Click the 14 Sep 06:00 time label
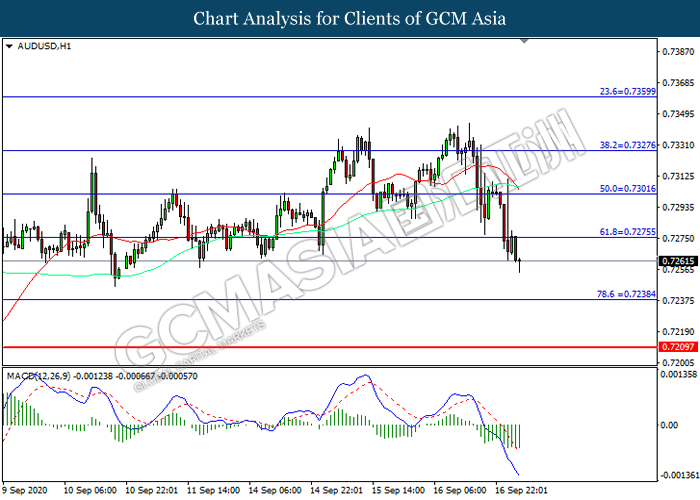700x500 pixels. (x=275, y=490)
